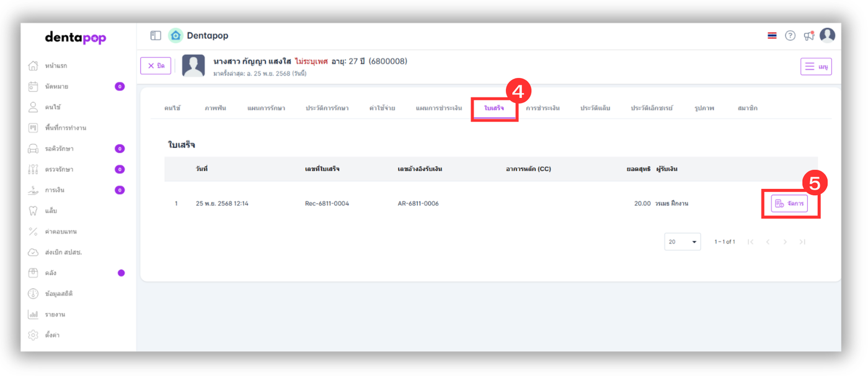This screenshot has height=376, width=868.
Task: Open ตรวจรักษา treatment tools icon
Action: point(33,169)
